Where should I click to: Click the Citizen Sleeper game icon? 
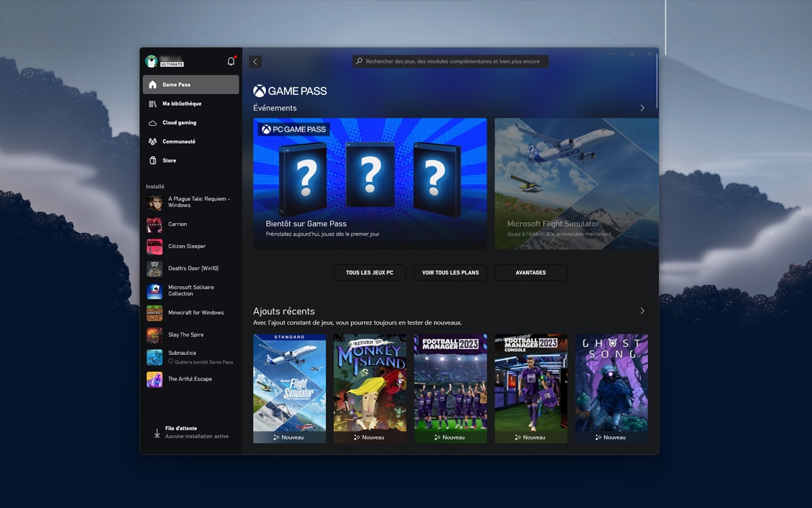[154, 247]
